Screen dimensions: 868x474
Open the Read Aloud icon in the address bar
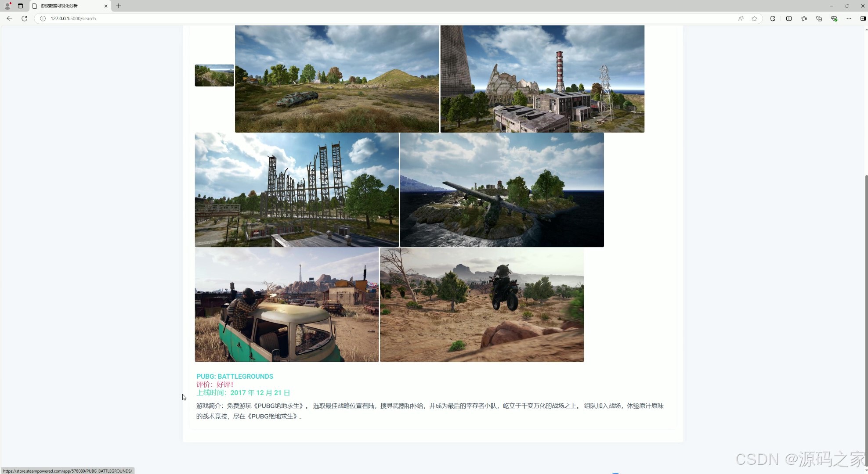[741, 18]
